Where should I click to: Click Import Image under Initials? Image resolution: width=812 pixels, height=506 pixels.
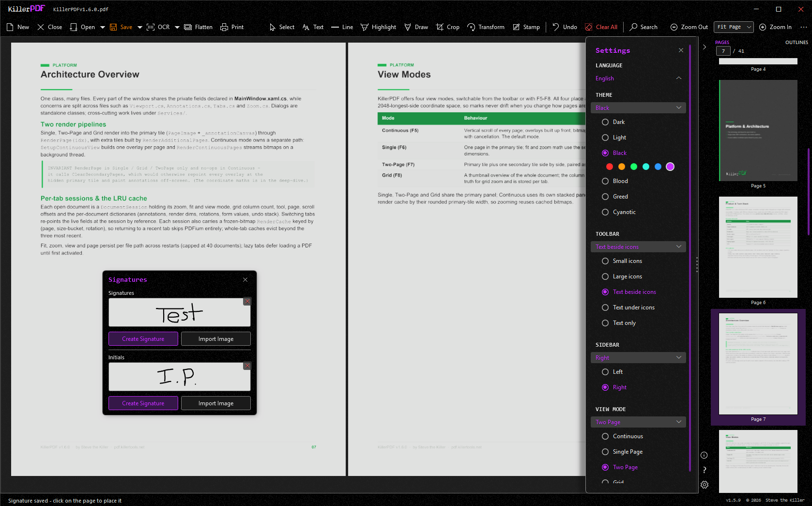tap(216, 403)
